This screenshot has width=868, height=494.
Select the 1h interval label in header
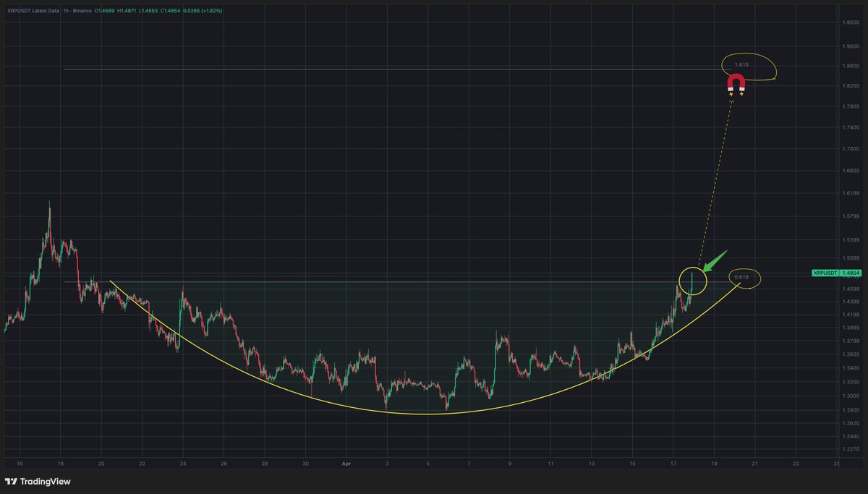pyautogui.click(x=66, y=11)
